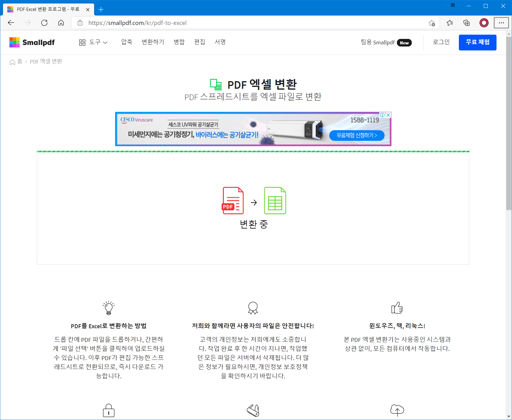Screen dimensions: 512x420
Task: Click the page title PDF 엑셀 변환
Action: click(x=262, y=85)
